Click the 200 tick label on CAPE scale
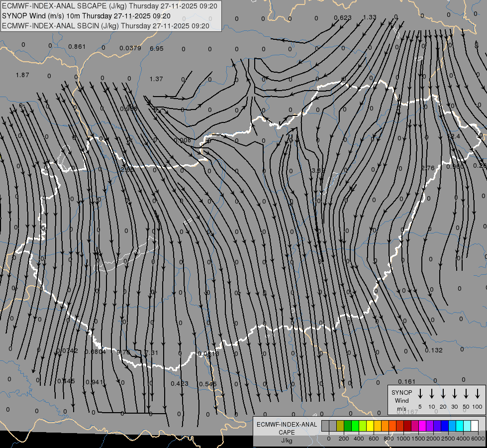Image resolution: width=487 pixels, height=448 pixels. [344, 439]
